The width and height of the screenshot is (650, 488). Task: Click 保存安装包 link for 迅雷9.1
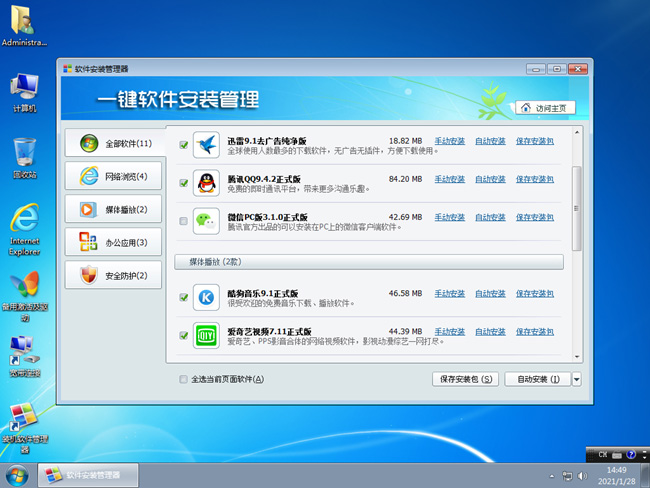pos(535,141)
